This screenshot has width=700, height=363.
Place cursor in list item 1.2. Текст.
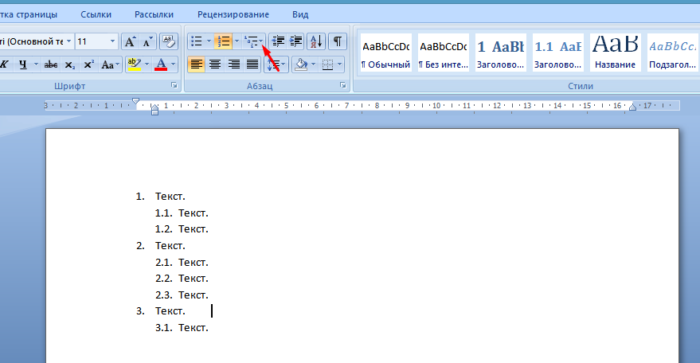click(193, 229)
